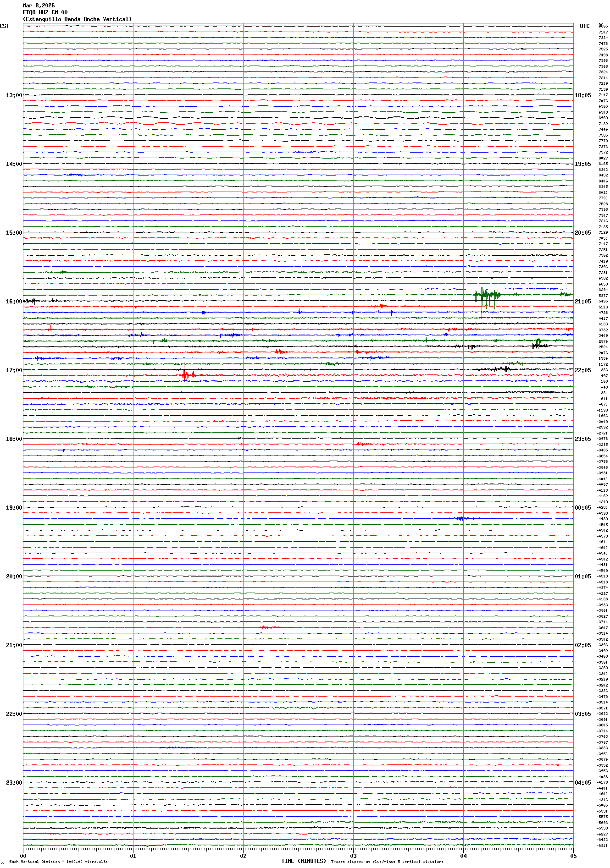Click the 02 minute mark on bottom axis
Screen dimensions: 610x868
[243, 856]
